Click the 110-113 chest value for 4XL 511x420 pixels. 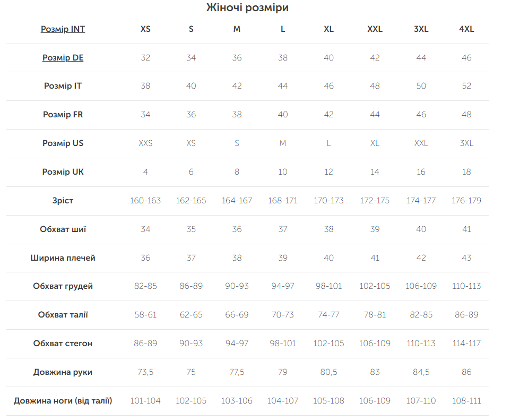(466, 286)
